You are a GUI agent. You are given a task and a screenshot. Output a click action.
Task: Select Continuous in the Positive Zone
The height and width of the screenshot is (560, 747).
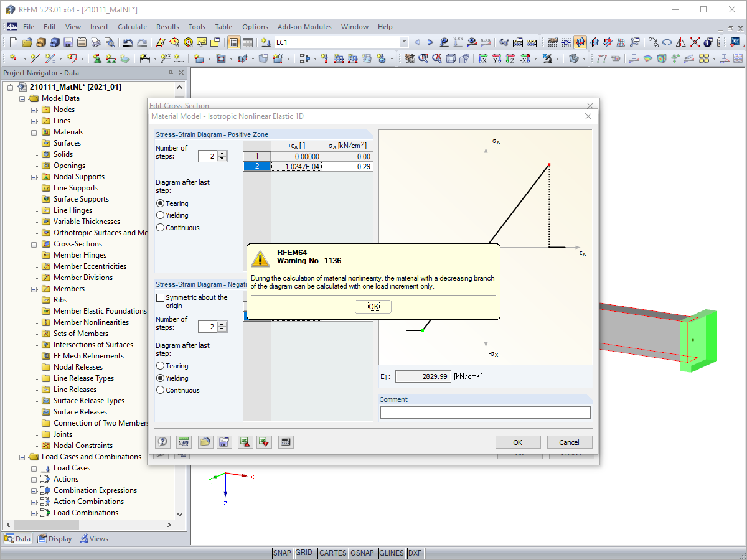pos(161,228)
